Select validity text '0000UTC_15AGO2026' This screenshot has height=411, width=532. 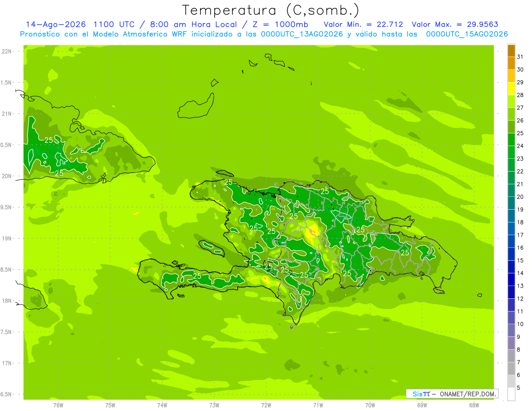coord(467,34)
